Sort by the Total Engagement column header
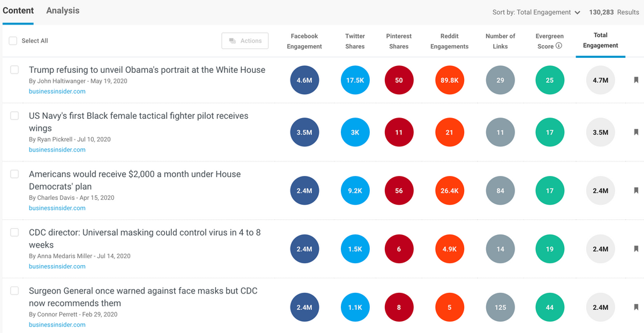This screenshot has height=333, width=644. pos(600,40)
